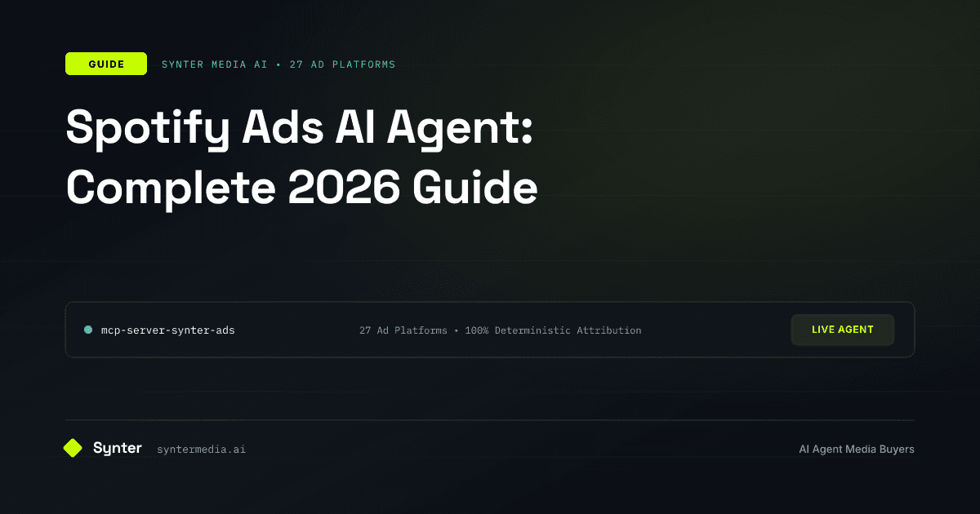Click the GUIDE badge

[106, 64]
